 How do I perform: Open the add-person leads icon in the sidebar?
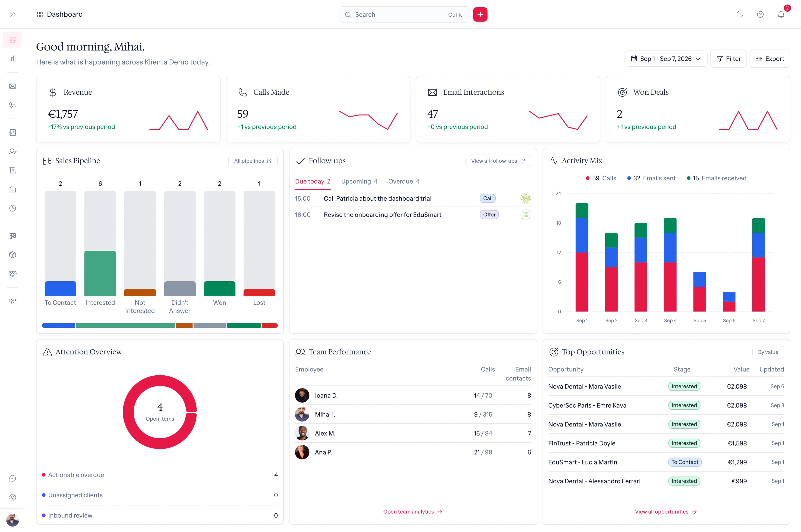13,151
